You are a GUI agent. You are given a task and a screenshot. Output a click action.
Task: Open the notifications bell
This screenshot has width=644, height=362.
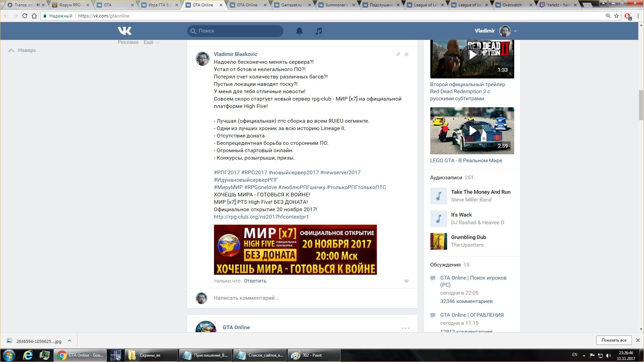pos(299,31)
